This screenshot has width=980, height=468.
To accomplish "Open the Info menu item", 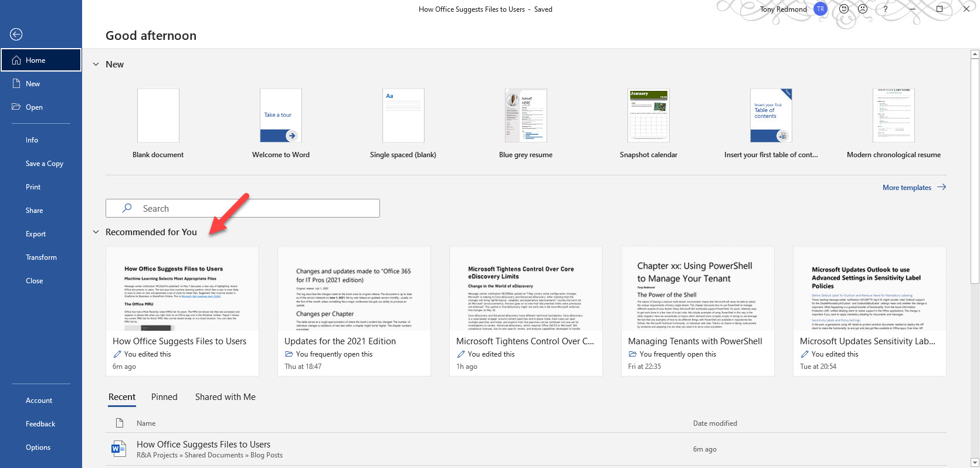I will point(32,140).
